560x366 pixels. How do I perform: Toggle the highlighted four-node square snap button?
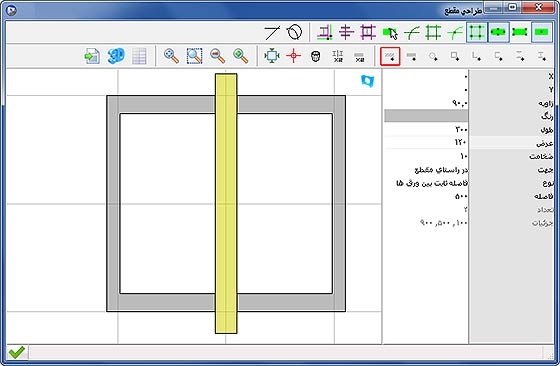pos(477,32)
